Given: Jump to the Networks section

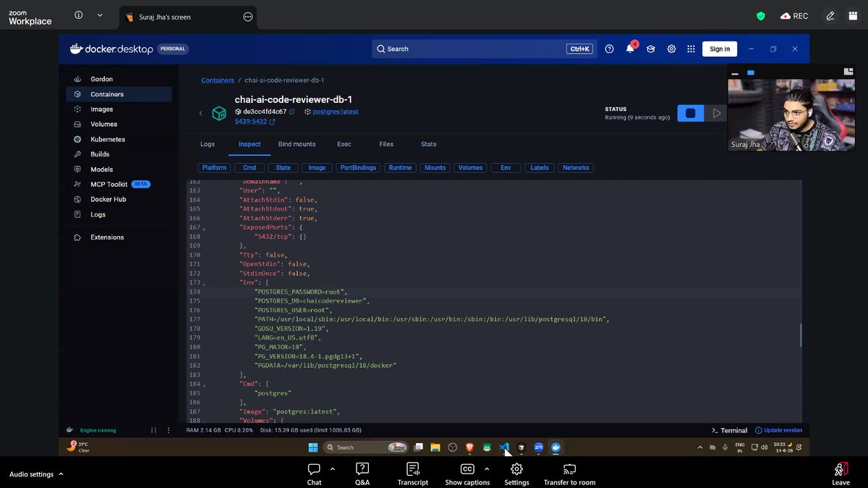Looking at the screenshot, I should 576,167.
